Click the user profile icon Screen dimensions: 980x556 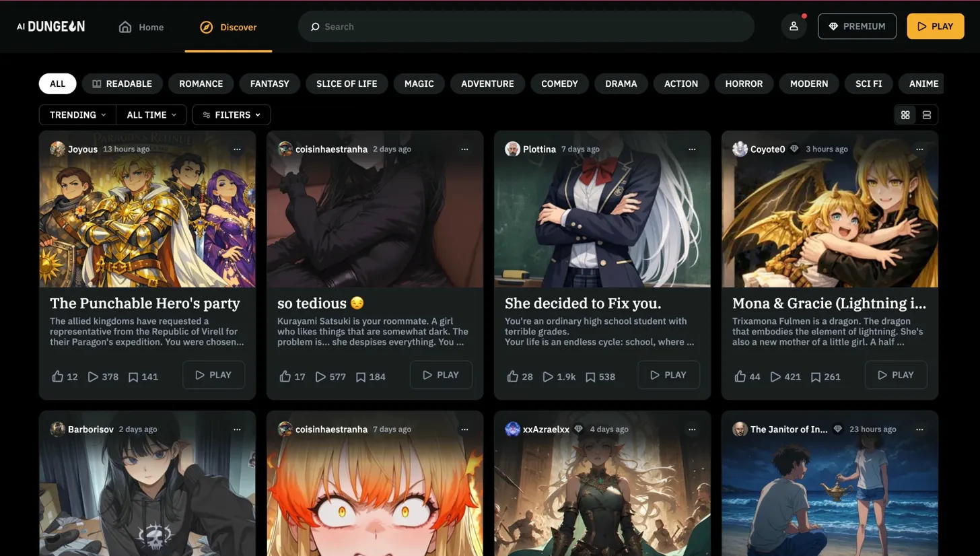794,26
